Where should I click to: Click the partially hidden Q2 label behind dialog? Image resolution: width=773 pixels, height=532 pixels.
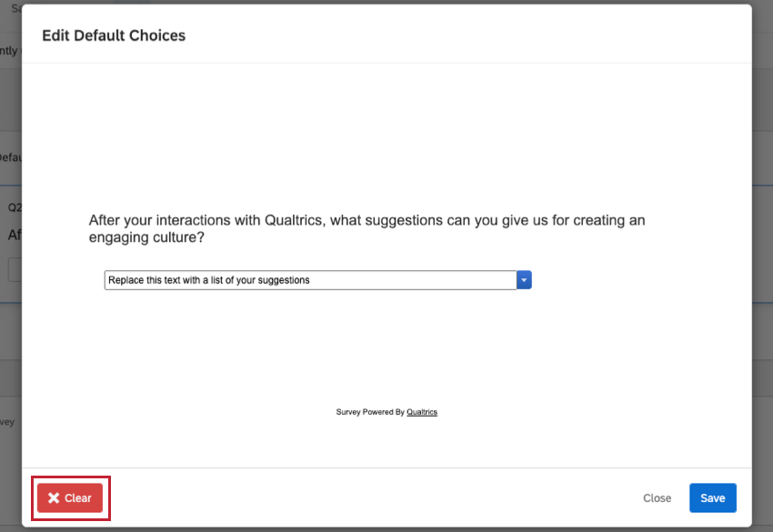pos(13,207)
